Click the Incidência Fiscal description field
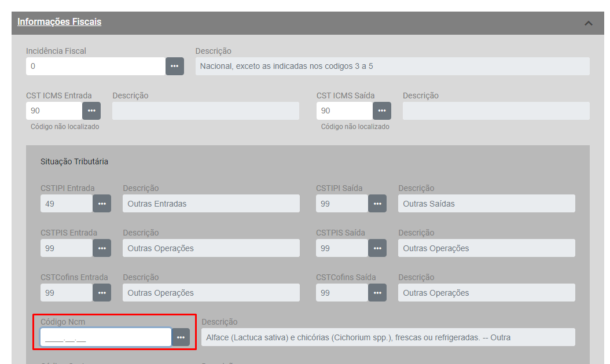Screen dimensions: 610x364 [392, 66]
